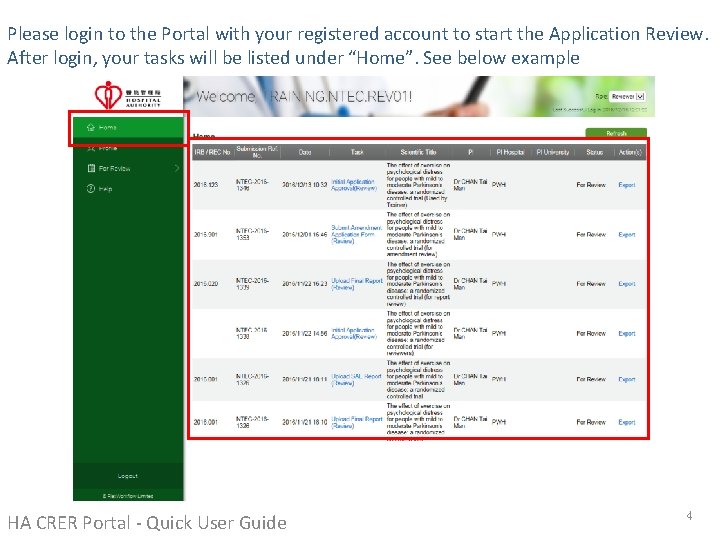Click Dr CHAN Tai Man in first row
Screen dimensions: 720x540
[x=470, y=185]
